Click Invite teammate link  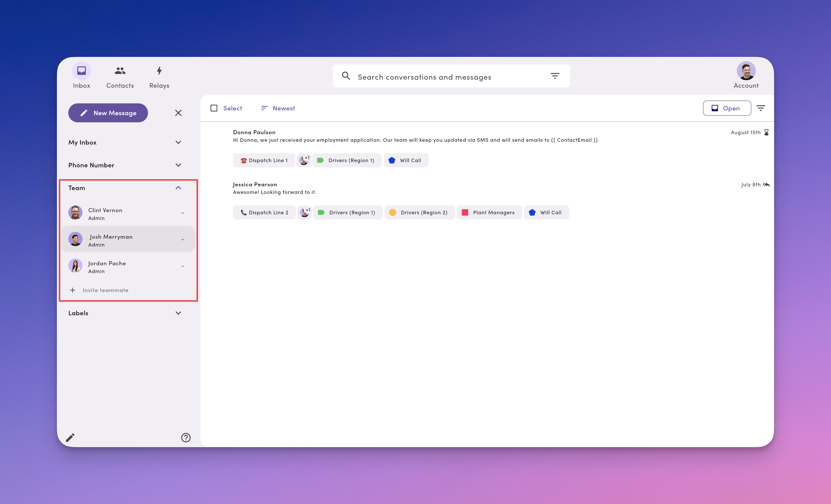(105, 290)
